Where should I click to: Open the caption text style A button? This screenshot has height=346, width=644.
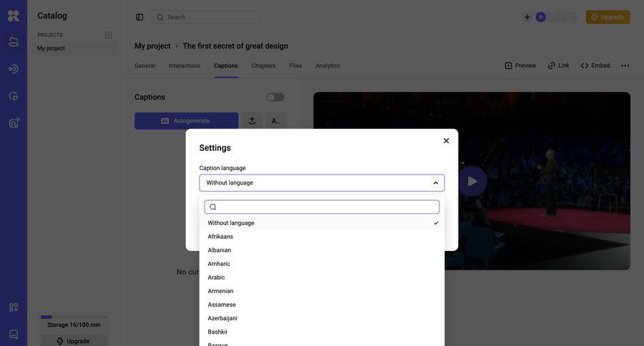275,121
